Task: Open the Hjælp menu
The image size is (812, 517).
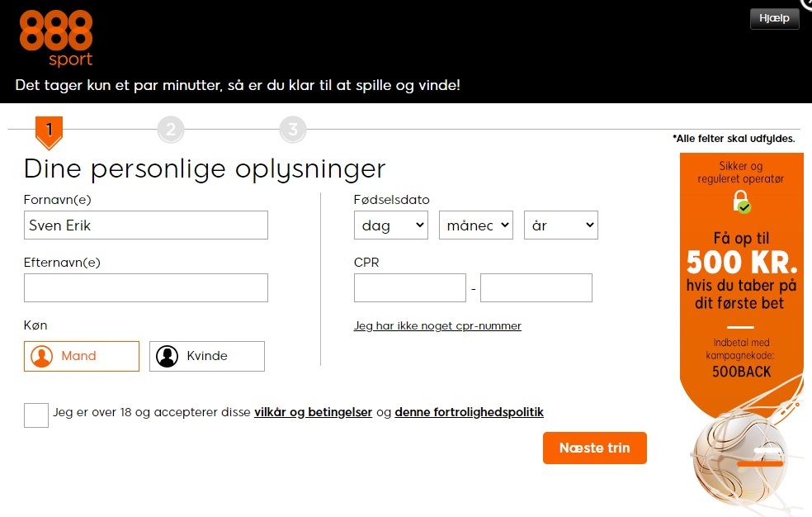Action: [x=773, y=18]
